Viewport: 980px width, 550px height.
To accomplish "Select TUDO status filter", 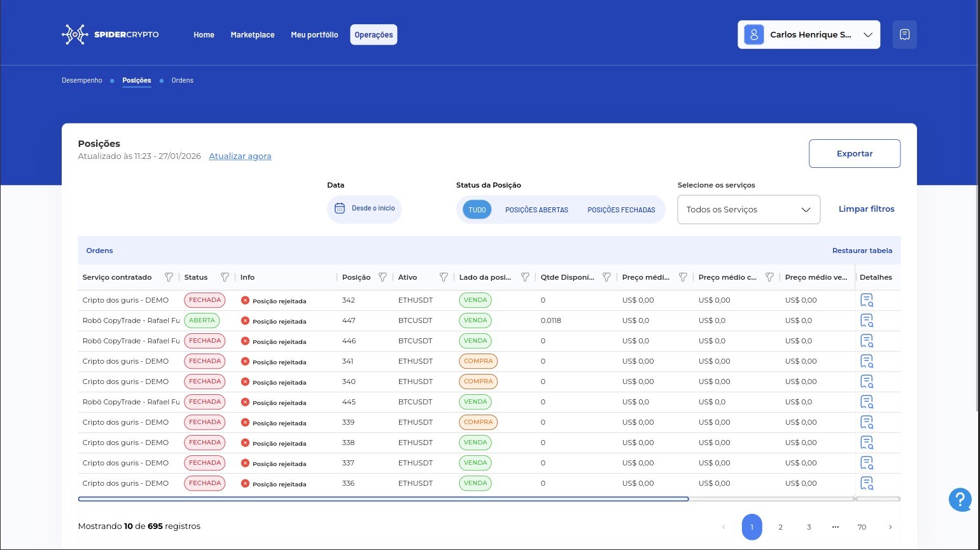I will coord(477,210).
